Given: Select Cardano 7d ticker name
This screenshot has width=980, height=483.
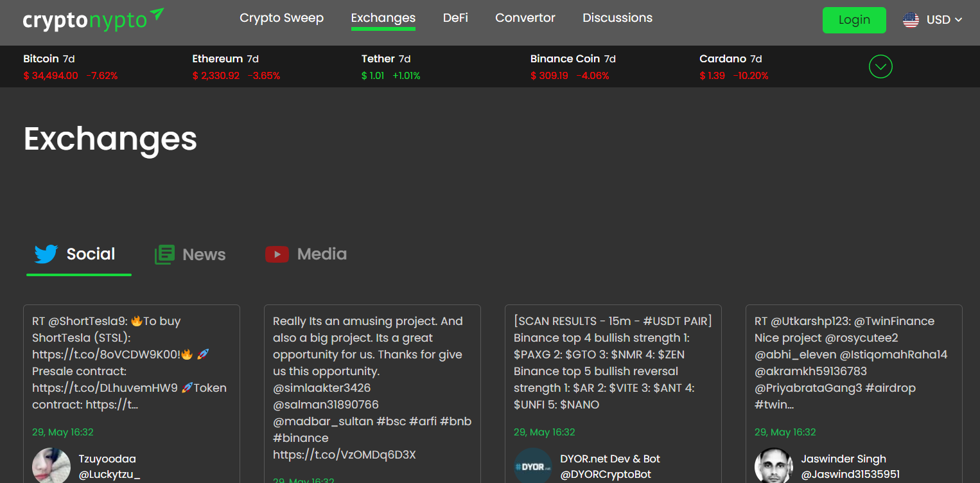Looking at the screenshot, I should [x=731, y=59].
